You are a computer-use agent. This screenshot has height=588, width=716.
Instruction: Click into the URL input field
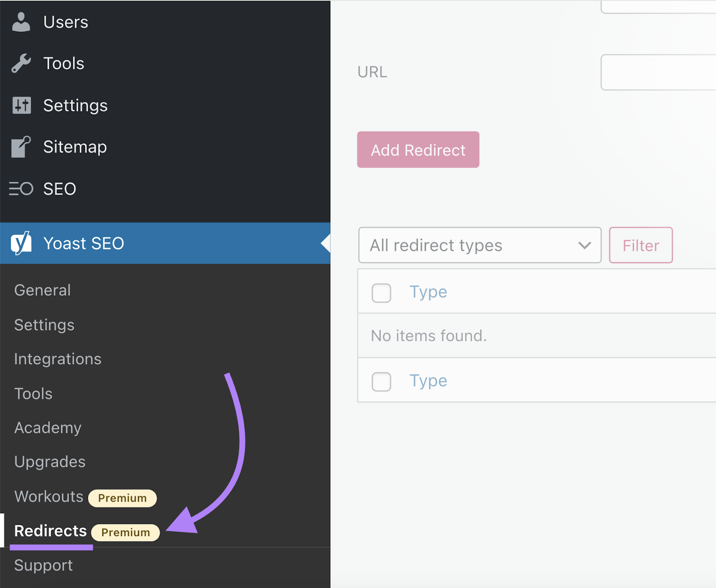[x=658, y=72]
